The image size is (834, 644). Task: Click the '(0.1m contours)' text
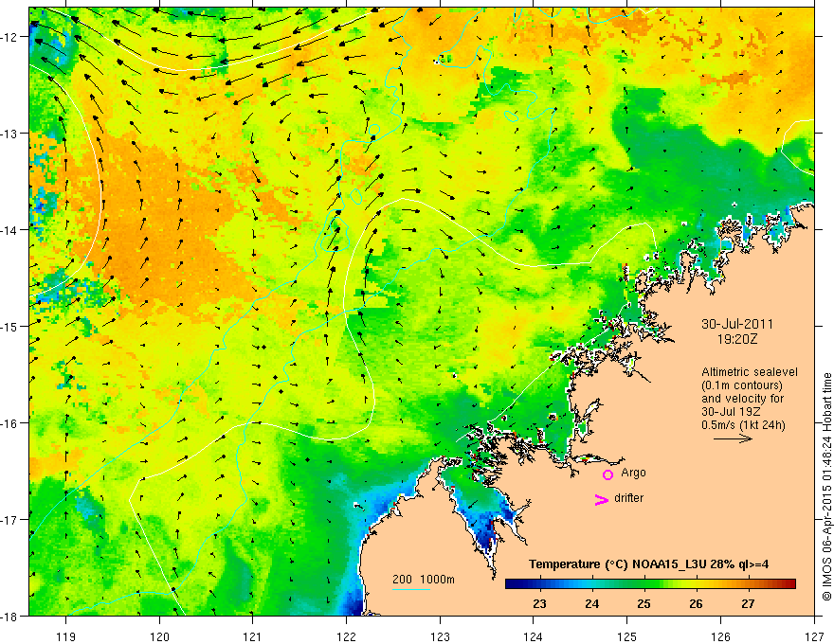[742, 385]
